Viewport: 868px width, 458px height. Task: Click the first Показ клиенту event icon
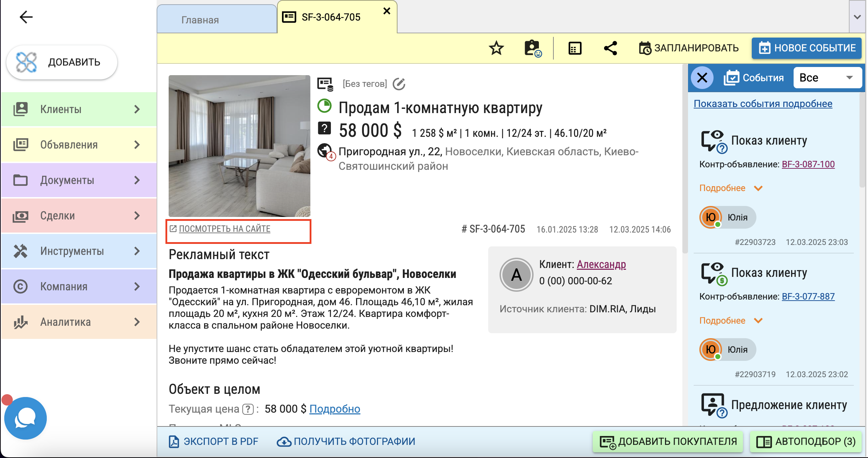(x=714, y=141)
